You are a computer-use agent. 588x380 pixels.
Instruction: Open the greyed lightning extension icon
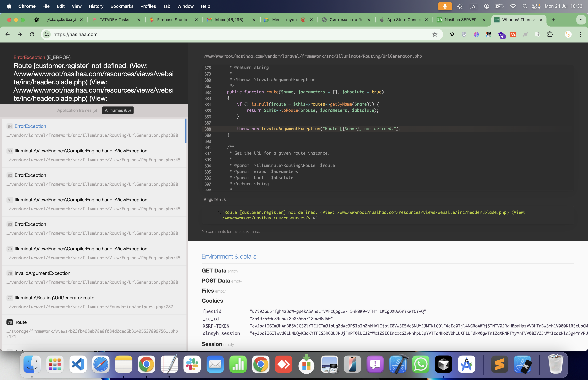(x=525, y=34)
